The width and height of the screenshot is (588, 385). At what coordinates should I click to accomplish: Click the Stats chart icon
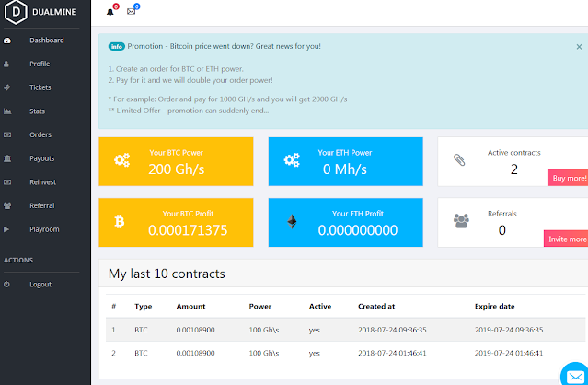(x=7, y=111)
